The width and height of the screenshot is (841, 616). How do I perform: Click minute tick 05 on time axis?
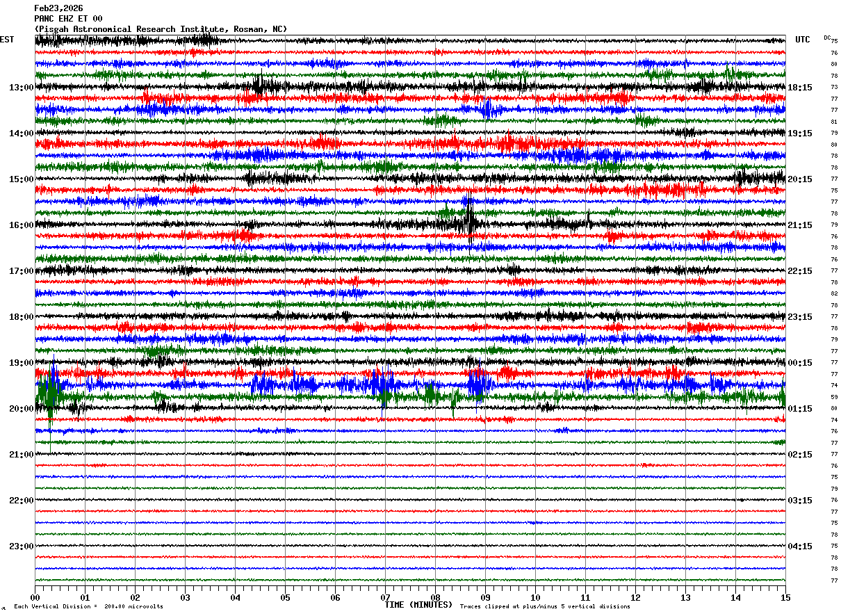point(285,597)
